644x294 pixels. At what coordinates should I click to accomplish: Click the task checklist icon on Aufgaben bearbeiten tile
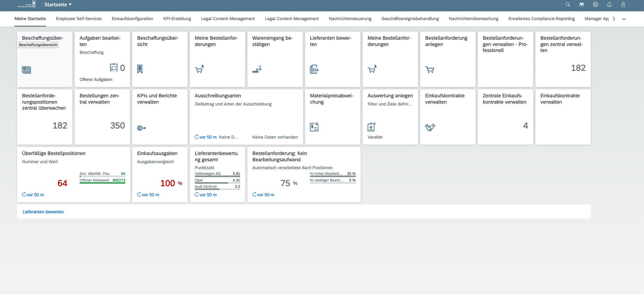[114, 67]
